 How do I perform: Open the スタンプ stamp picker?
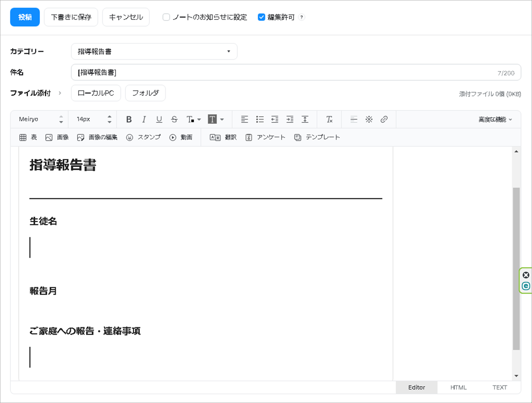click(143, 137)
